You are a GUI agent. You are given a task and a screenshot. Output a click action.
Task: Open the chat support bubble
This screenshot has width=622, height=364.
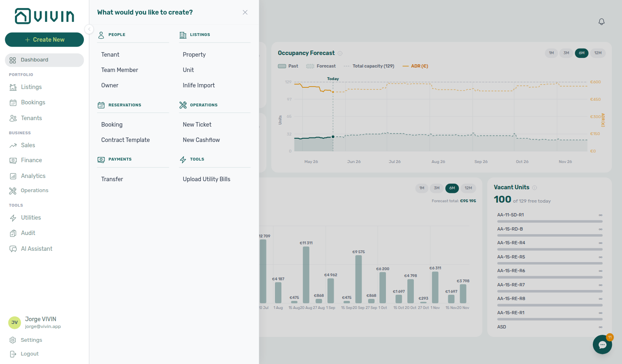[603, 345]
